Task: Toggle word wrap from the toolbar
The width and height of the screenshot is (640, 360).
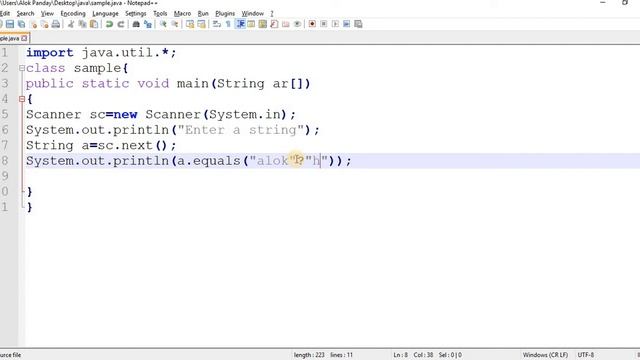Action: 217,24
